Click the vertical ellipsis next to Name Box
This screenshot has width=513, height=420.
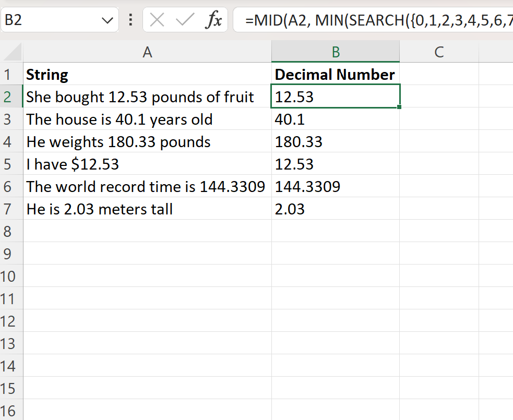(130, 19)
